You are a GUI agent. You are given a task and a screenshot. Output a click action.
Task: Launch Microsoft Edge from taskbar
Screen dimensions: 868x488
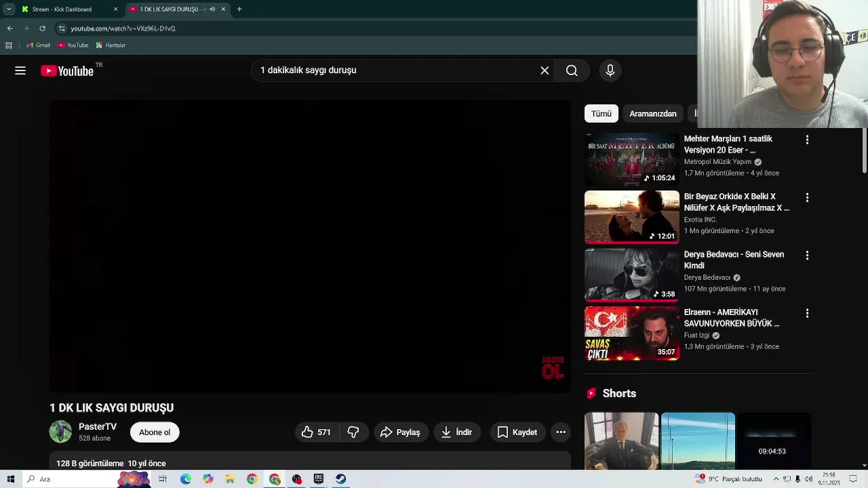point(186,479)
